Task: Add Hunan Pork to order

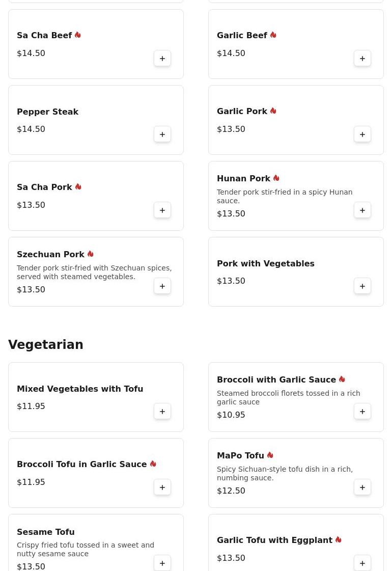Action: click(x=362, y=210)
